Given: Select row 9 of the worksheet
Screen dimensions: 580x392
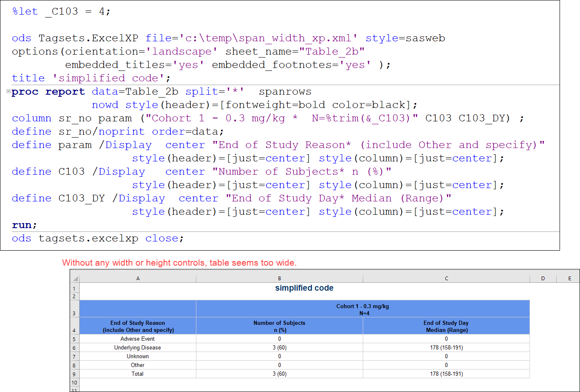Looking at the screenshot, I should [x=74, y=374].
